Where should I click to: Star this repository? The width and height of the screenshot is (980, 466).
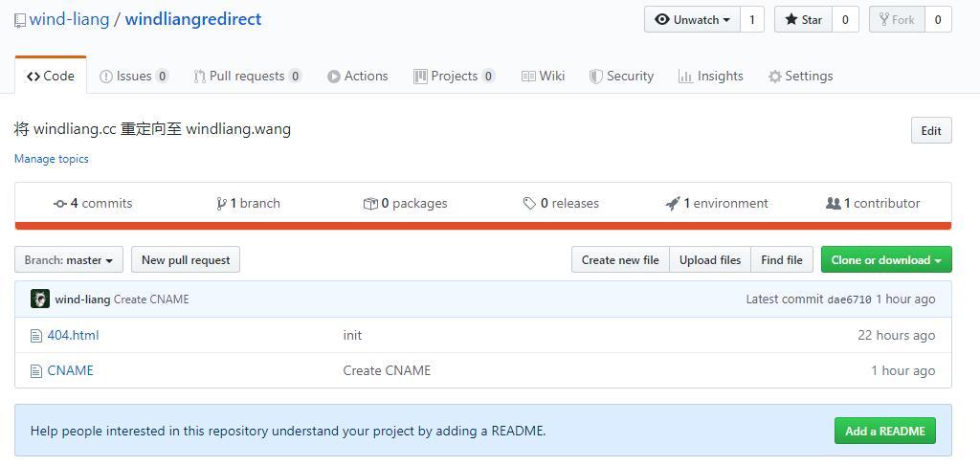[803, 20]
